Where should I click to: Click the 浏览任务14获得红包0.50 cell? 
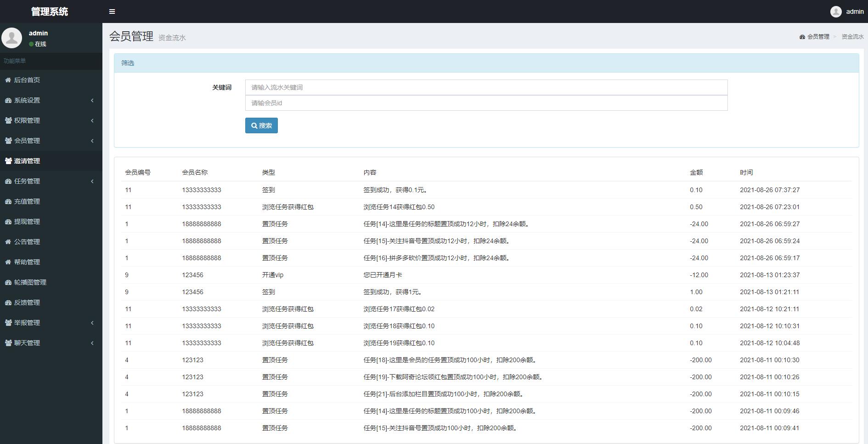point(399,207)
